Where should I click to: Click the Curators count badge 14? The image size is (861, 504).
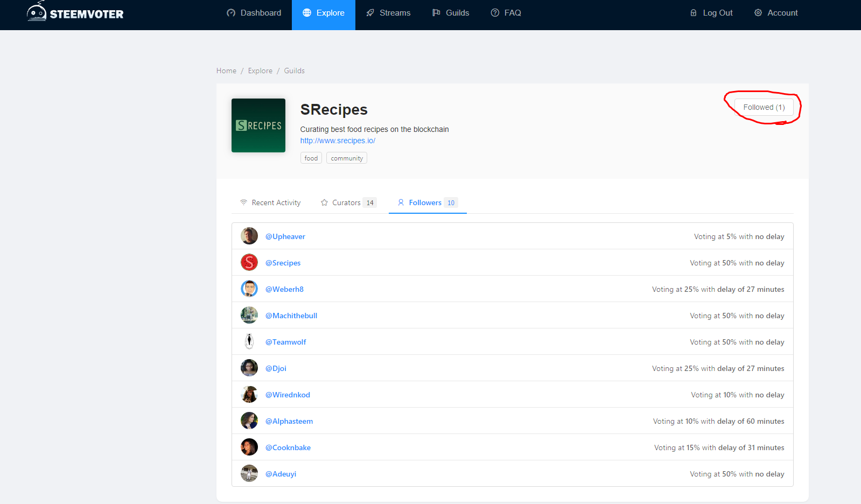coord(370,202)
